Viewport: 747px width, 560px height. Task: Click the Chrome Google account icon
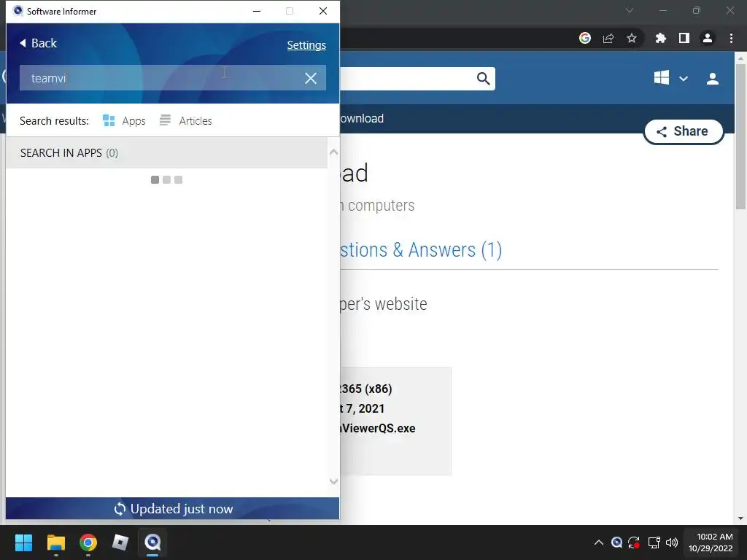(x=585, y=38)
